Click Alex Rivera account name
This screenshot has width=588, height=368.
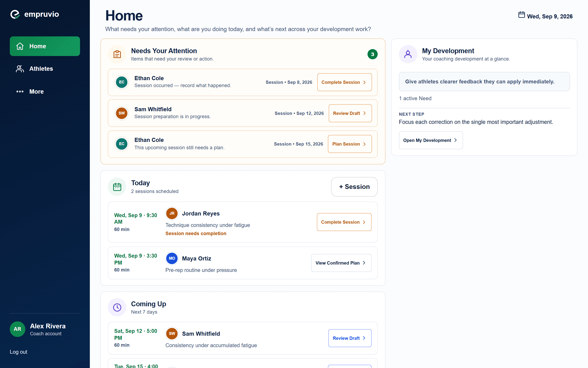[48, 326]
